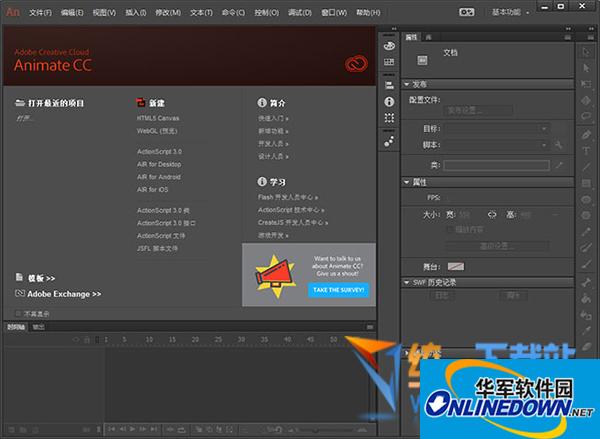600x439 pixels.
Task: Create a new AIR for Android document
Action: pyautogui.click(x=159, y=177)
